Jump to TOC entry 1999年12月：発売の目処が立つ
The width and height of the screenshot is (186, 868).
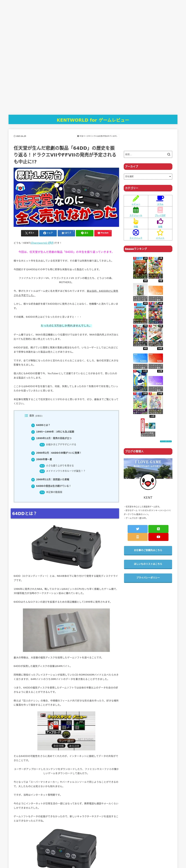(54, 438)
